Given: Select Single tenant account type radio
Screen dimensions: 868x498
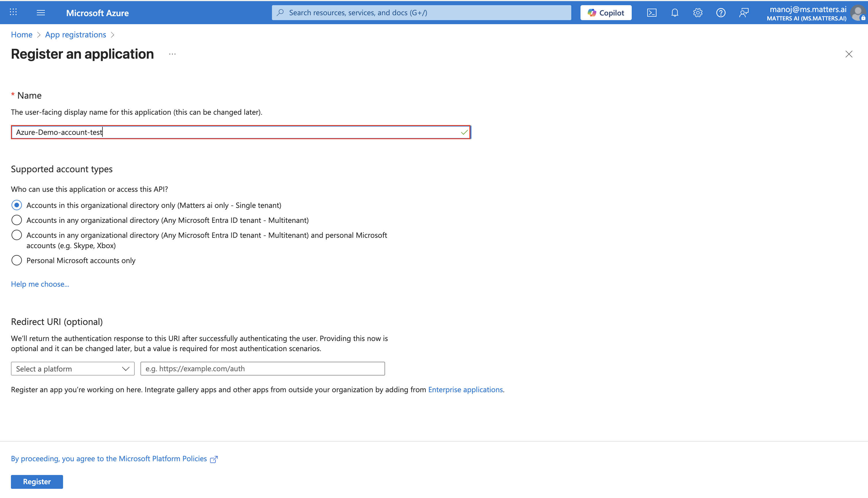Looking at the screenshot, I should point(16,205).
